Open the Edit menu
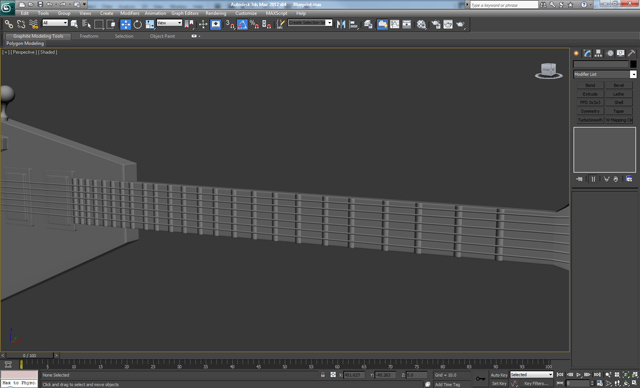 [x=25, y=13]
